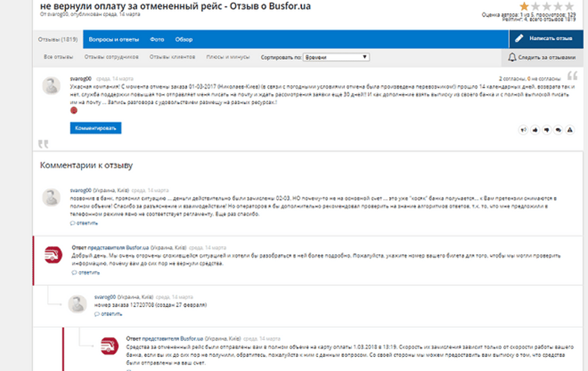Screen dimensions: 588x371
Task: Click the Busfor.ua bus logo on the first reply
Action: [53, 255]
